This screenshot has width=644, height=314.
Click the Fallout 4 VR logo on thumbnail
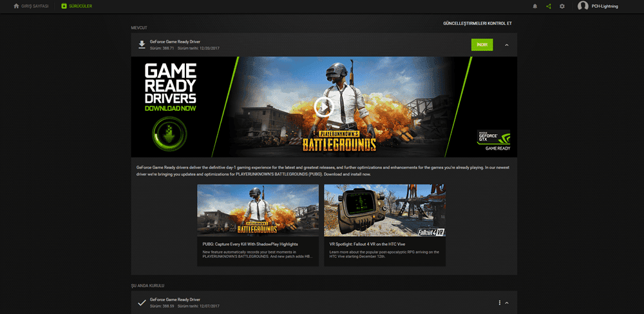coord(431,232)
